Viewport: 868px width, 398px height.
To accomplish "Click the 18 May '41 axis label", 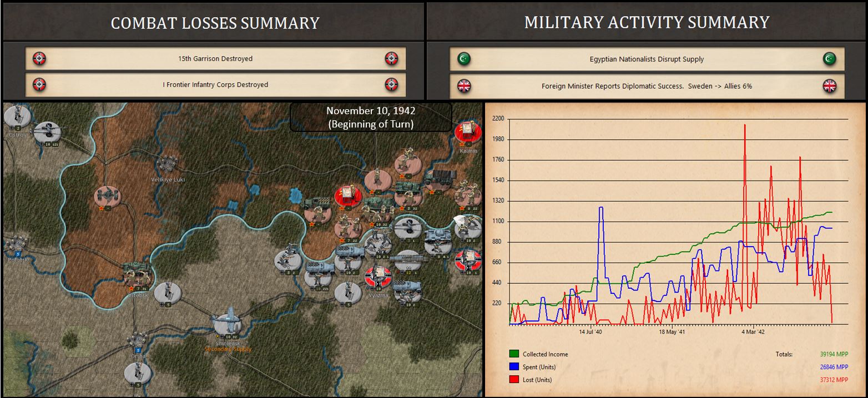I will pyautogui.click(x=672, y=332).
